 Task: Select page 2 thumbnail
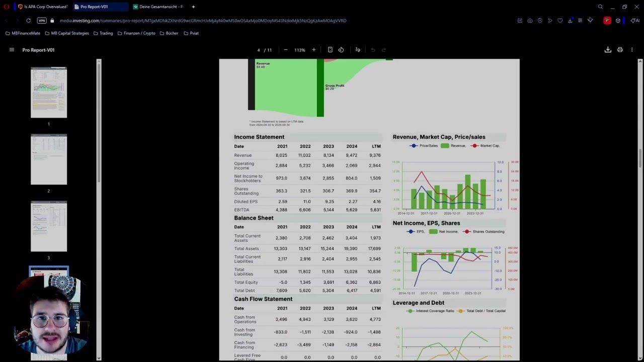49,160
